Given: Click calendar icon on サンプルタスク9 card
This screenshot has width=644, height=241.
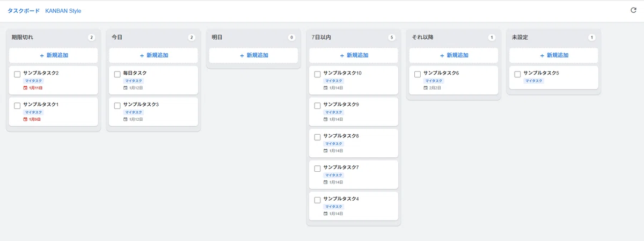Looking at the screenshot, I should [326, 119].
